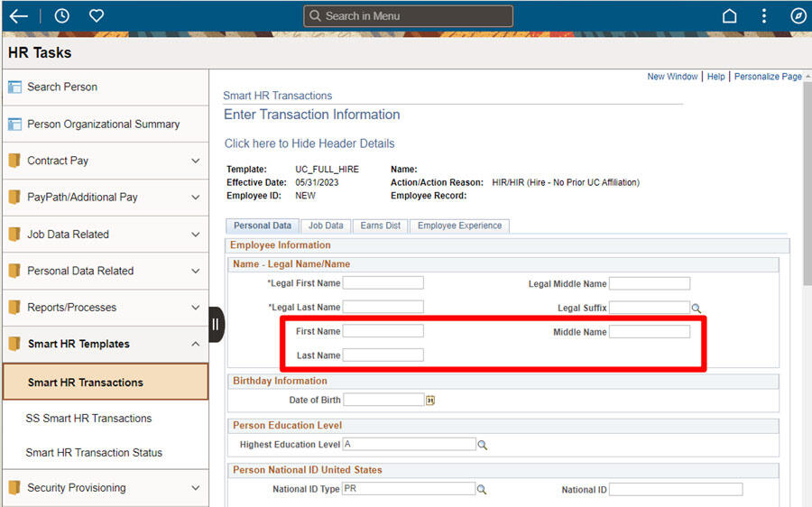The image size is (812, 507).
Task: Collapse the Smart HR Templates chevron
Action: point(196,344)
